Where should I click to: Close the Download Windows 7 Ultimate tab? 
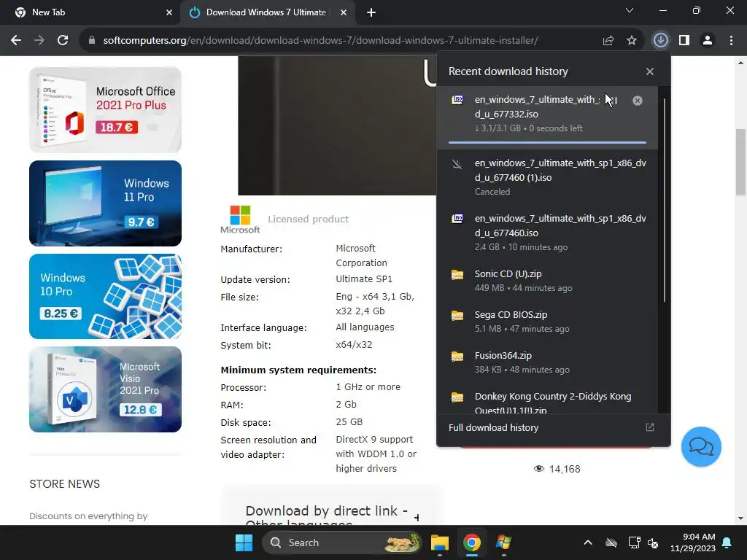(344, 12)
